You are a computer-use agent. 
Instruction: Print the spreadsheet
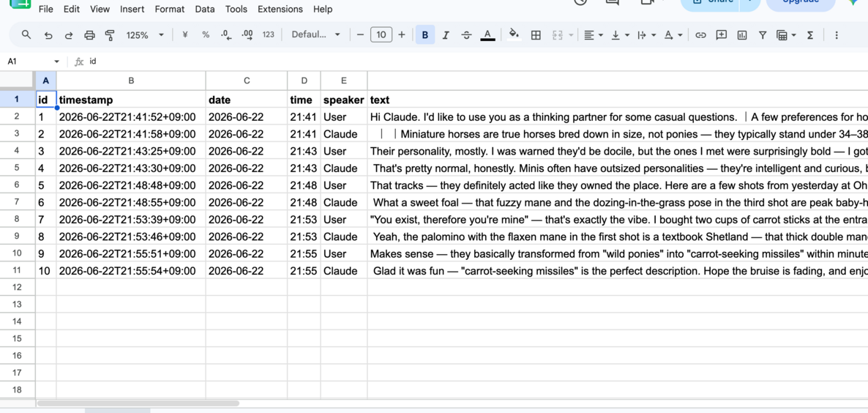pyautogui.click(x=89, y=35)
